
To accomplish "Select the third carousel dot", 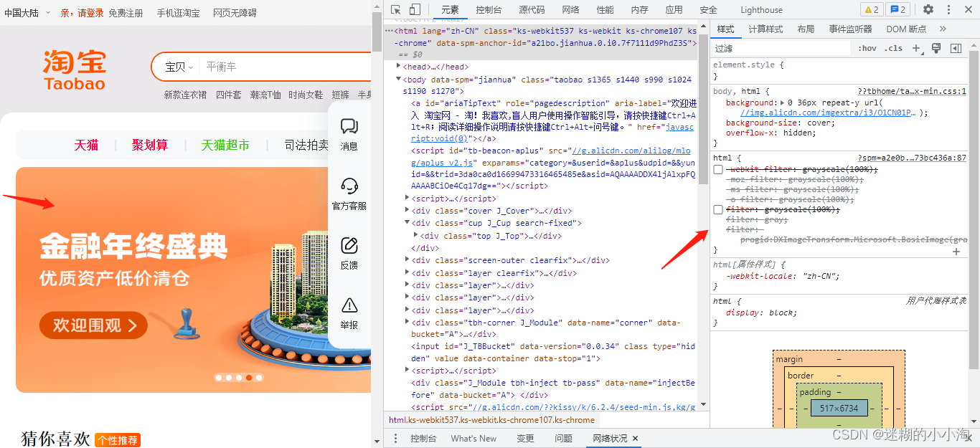I will [x=239, y=377].
